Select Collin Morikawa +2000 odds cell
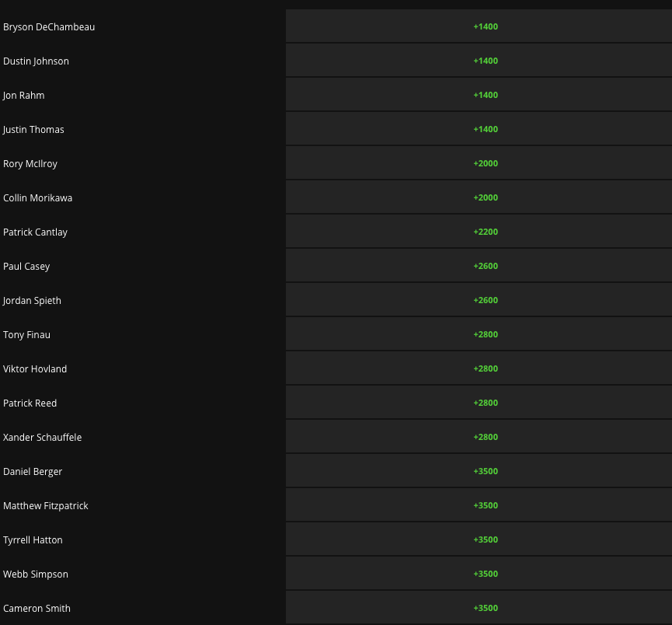 (x=485, y=197)
